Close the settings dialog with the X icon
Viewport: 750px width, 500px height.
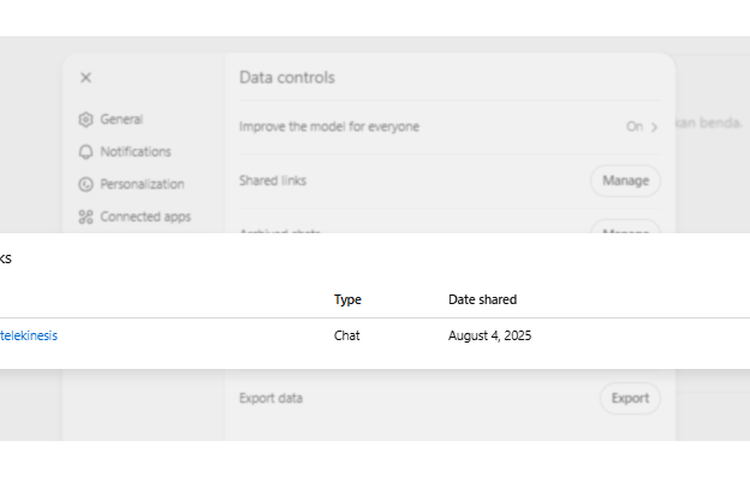(x=86, y=77)
